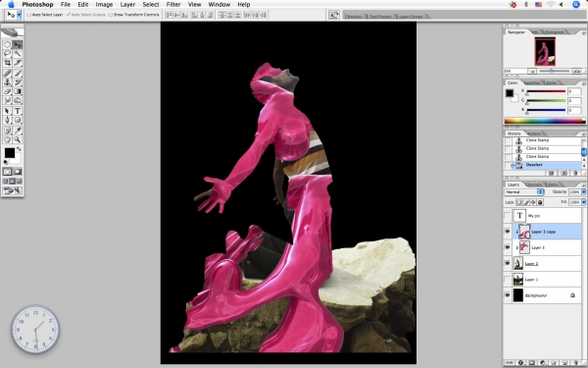Pick a color from the color ramp

pos(544,121)
